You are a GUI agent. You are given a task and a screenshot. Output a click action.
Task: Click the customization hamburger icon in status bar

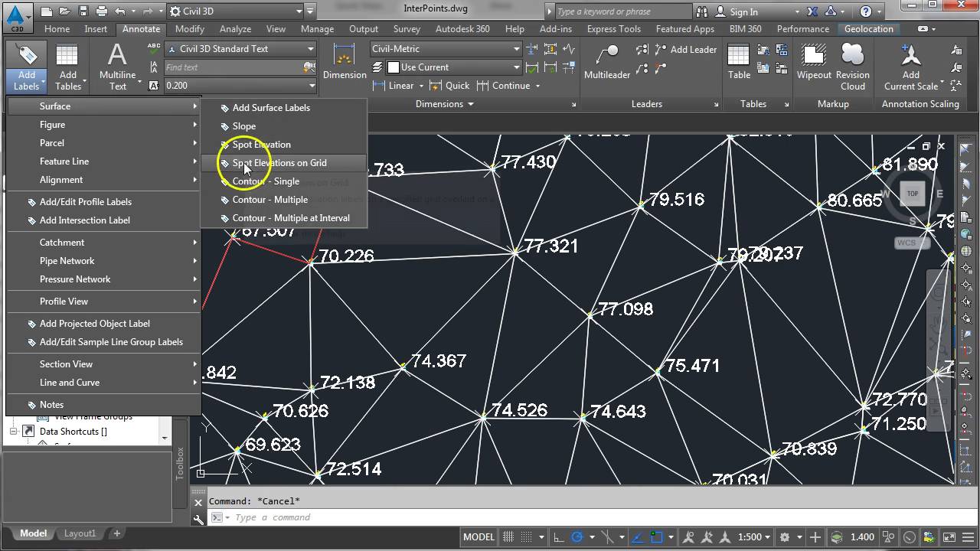pos(968,536)
